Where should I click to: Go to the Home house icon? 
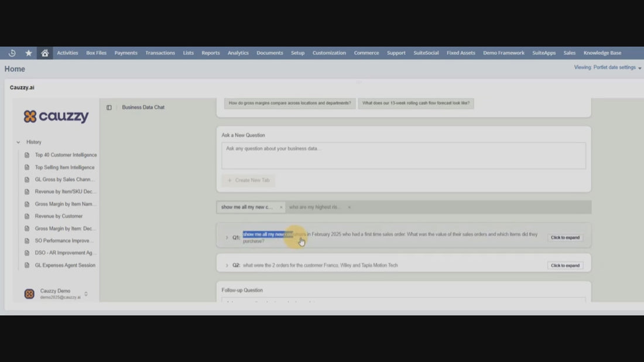pyautogui.click(x=45, y=53)
